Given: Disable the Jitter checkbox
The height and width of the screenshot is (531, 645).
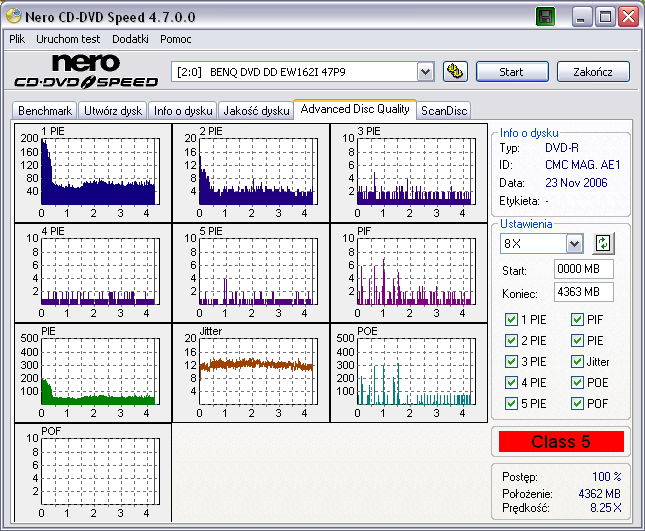Looking at the screenshot, I should pos(578,362).
